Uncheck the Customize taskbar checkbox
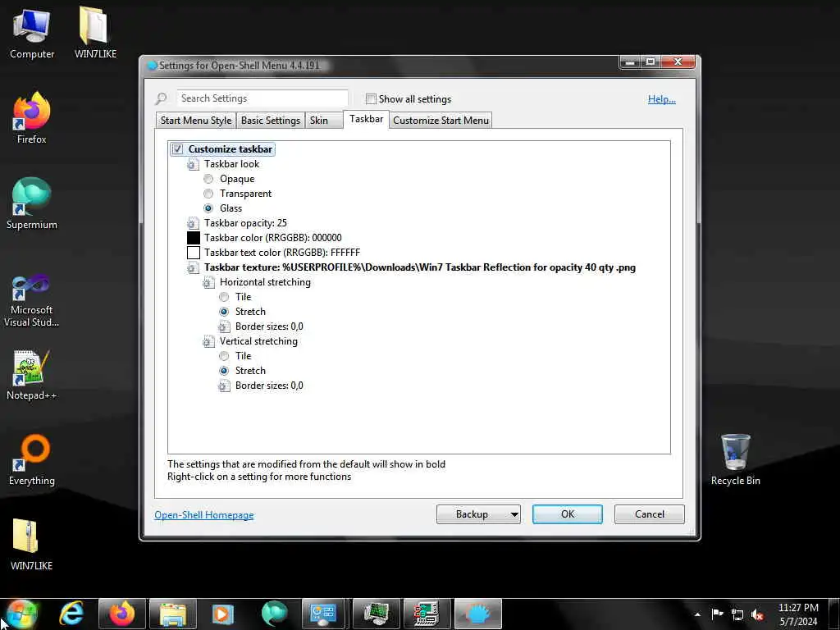840x630 pixels. coord(177,149)
